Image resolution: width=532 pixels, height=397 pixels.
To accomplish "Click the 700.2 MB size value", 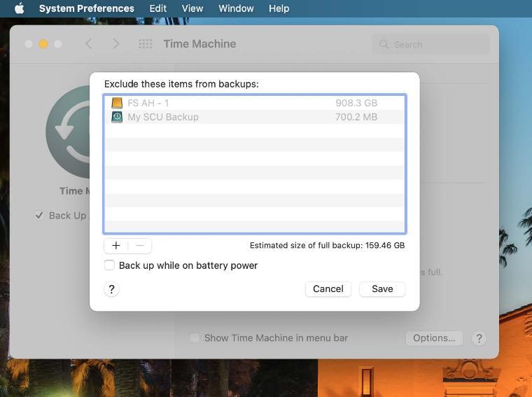I will point(356,117).
